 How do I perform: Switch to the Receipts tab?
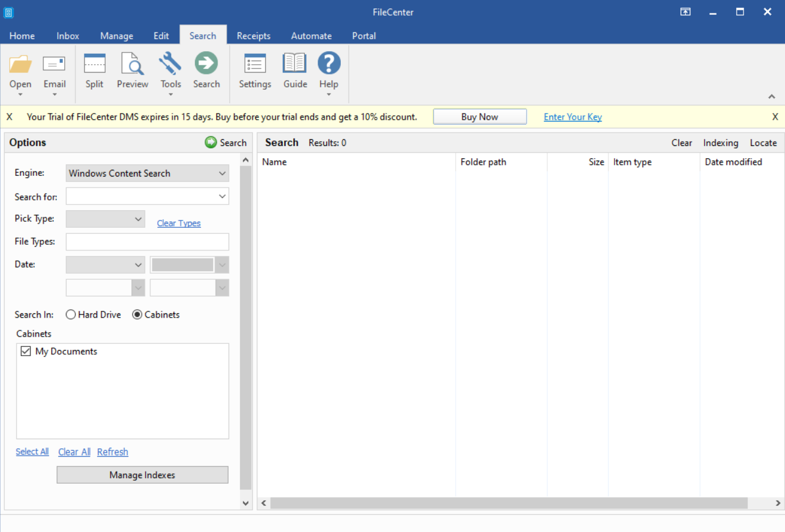click(254, 35)
